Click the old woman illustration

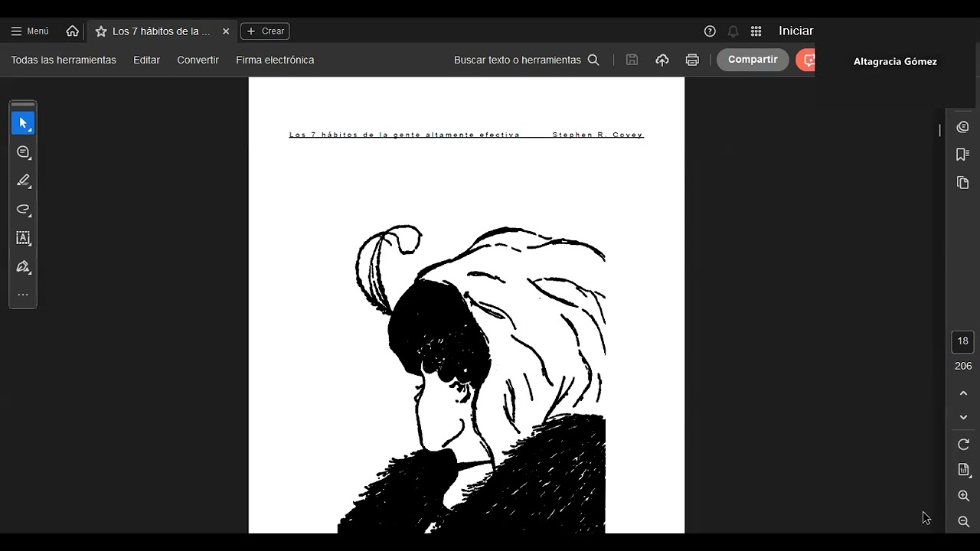click(x=472, y=379)
